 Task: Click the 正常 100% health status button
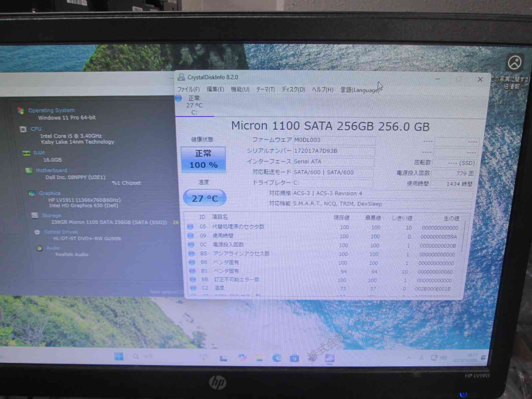203,160
